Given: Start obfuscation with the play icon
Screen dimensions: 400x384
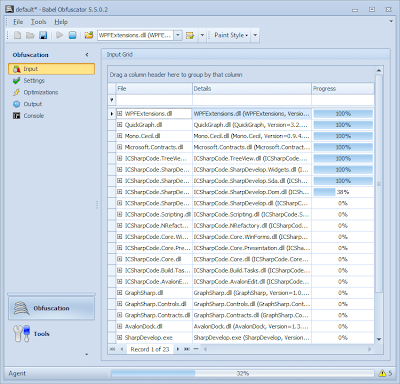Looking at the screenshot, I should [x=60, y=35].
